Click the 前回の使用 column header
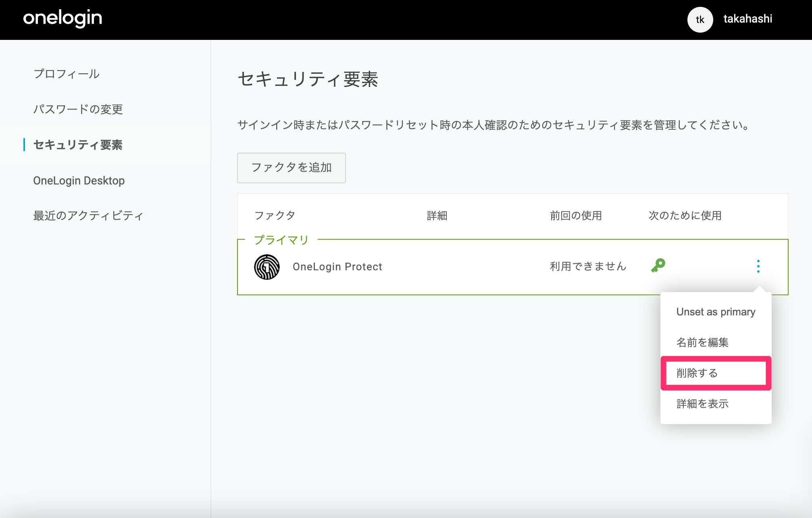Viewport: 812px width, 518px height. tap(576, 215)
